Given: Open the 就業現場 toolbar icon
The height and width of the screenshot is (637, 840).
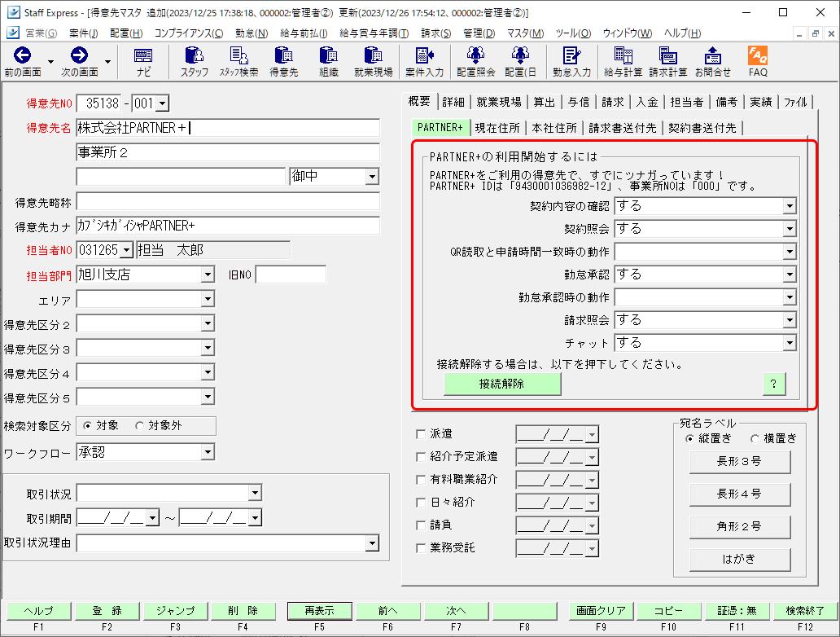Looking at the screenshot, I should (x=374, y=55).
